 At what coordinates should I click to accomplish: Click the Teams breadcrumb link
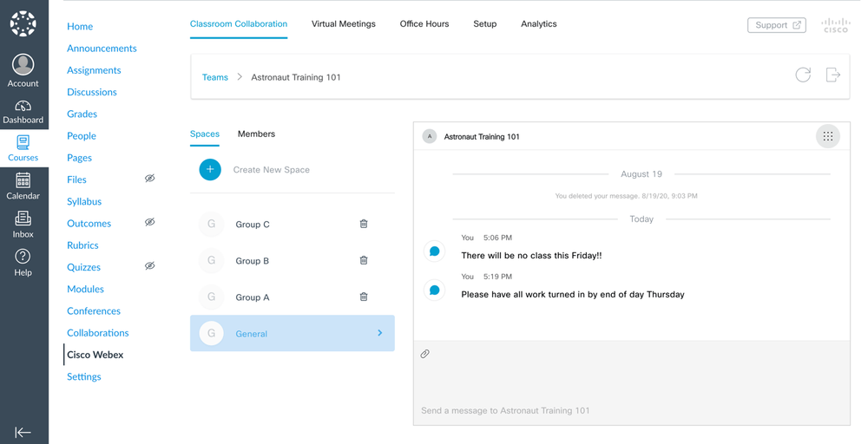215,77
